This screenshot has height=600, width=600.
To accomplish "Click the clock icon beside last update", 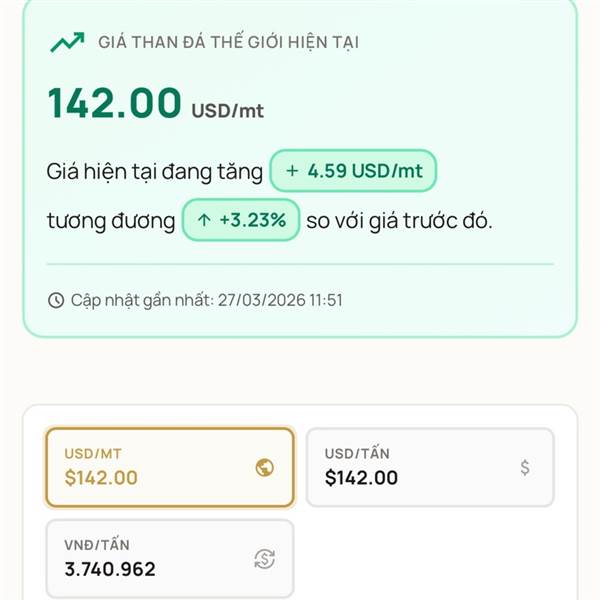I will pos(56,300).
